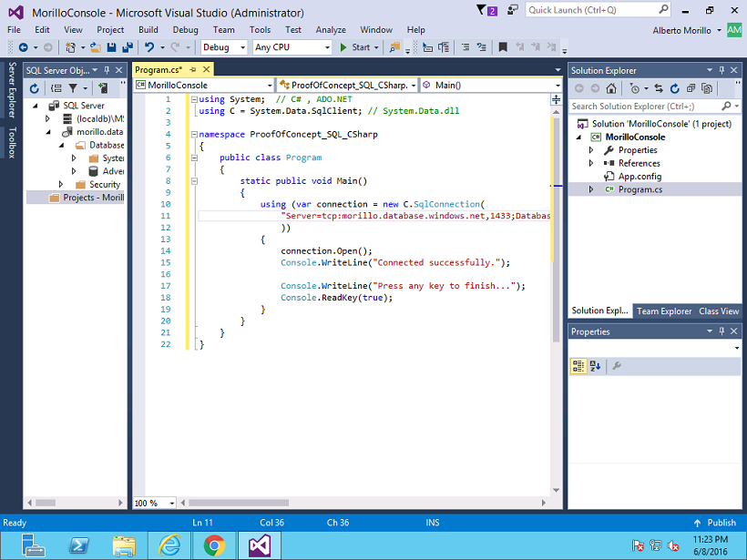Collapse the namespace ProofOfConcept_SQL_CSharp code block
Image resolution: width=747 pixels, height=560 pixels.
point(194,135)
